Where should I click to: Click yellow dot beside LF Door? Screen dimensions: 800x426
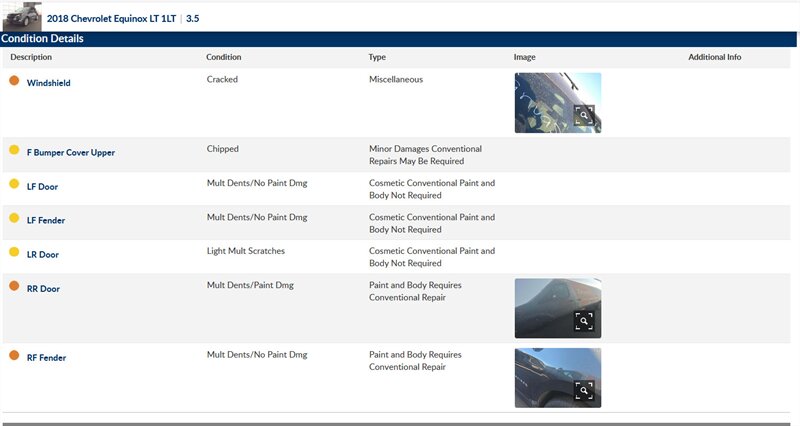[x=14, y=184]
